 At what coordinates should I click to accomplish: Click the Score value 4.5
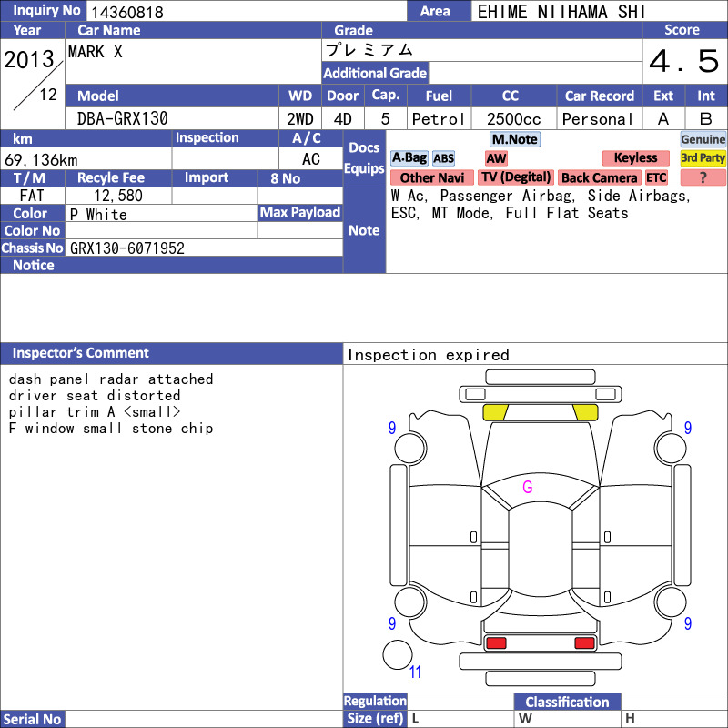tap(684, 61)
